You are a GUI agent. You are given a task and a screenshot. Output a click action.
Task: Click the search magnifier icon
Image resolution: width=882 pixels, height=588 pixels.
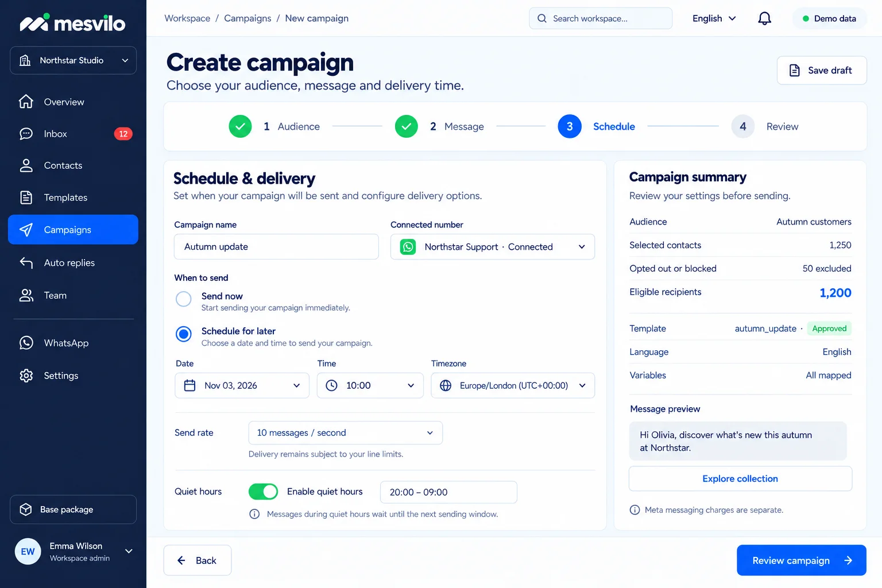pos(542,18)
